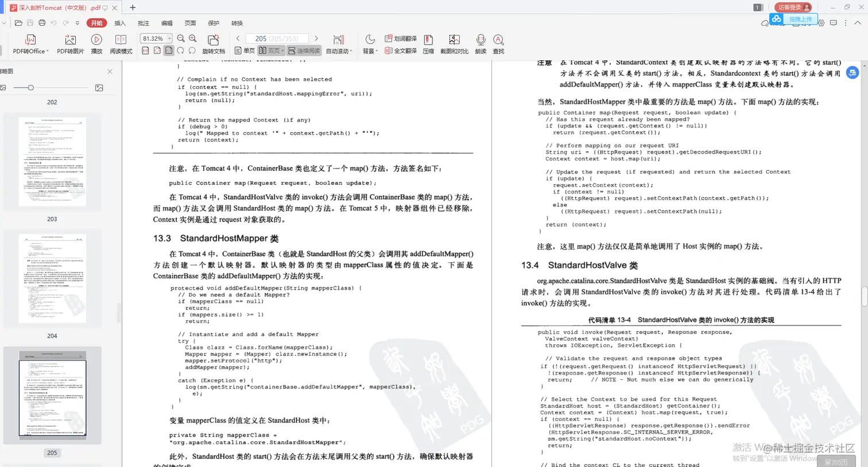Switch to the 插入 ribbon tab

point(119,23)
